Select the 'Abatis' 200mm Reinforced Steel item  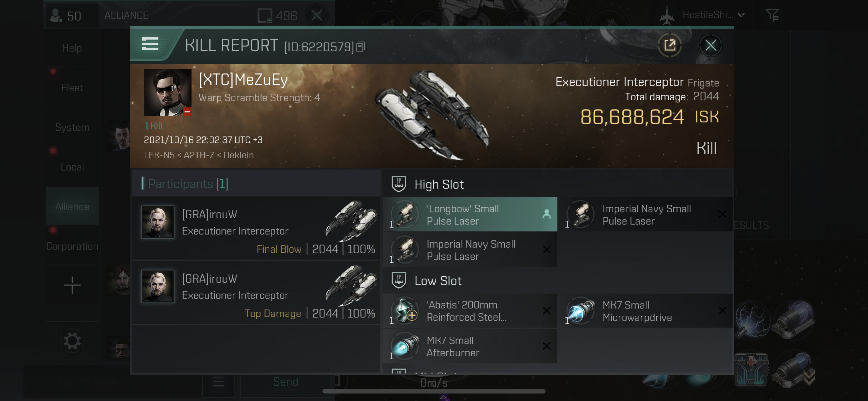pos(470,311)
